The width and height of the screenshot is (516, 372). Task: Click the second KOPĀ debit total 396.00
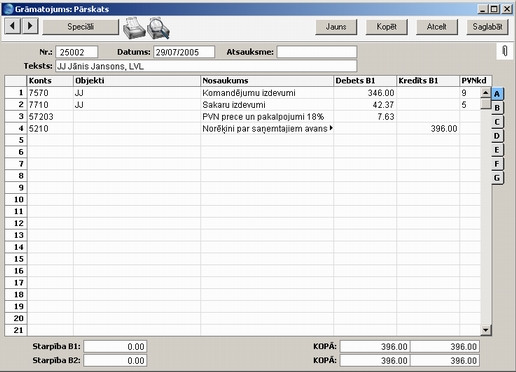[375, 361]
